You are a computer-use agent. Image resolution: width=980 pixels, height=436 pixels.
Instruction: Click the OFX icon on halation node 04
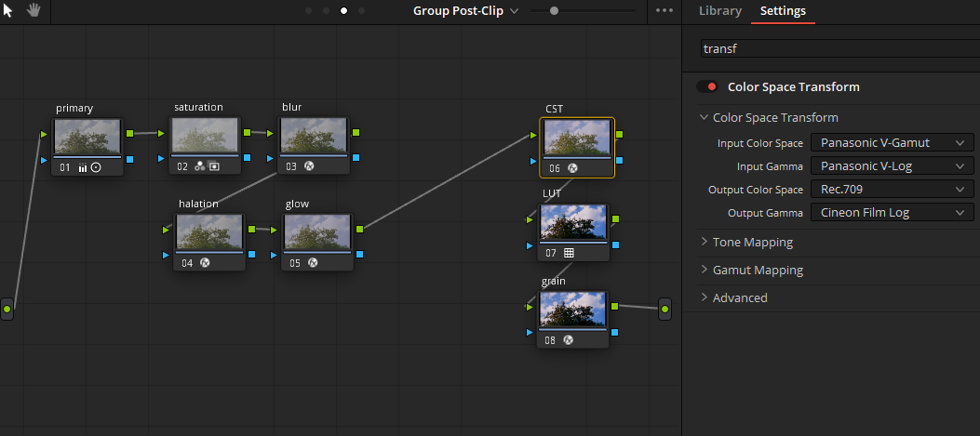click(x=205, y=263)
